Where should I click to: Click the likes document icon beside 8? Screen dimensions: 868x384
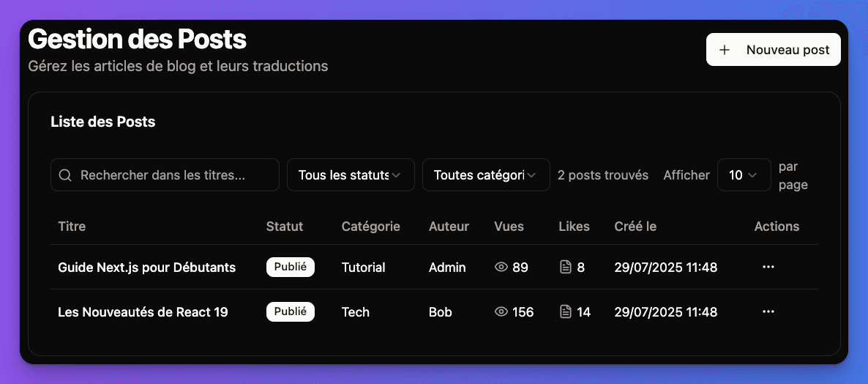[565, 267]
